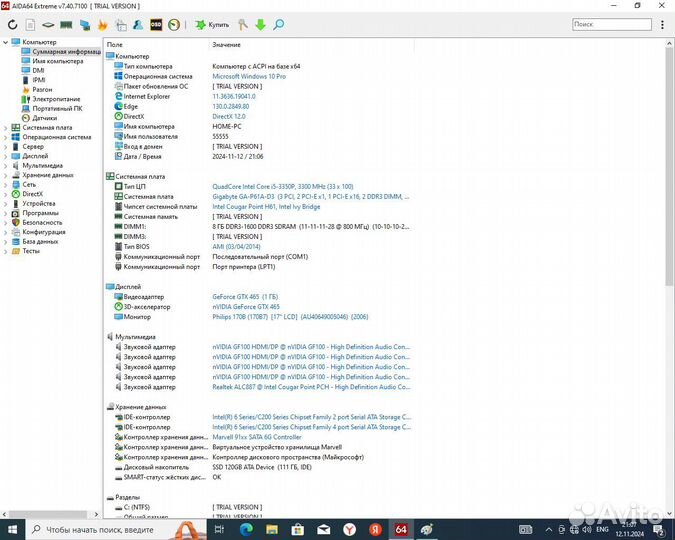
Task: Click the wrench preferences toolbar icon
Action: [243, 25]
